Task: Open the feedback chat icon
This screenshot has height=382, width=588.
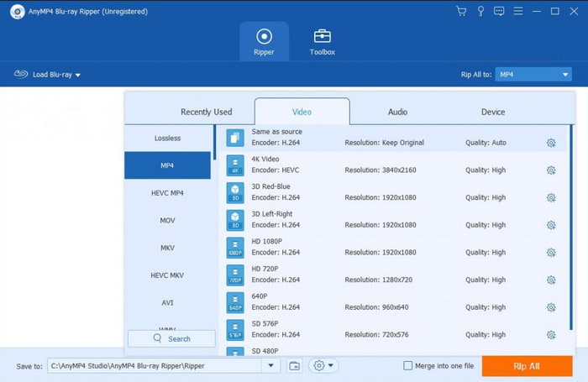Action: (499, 11)
